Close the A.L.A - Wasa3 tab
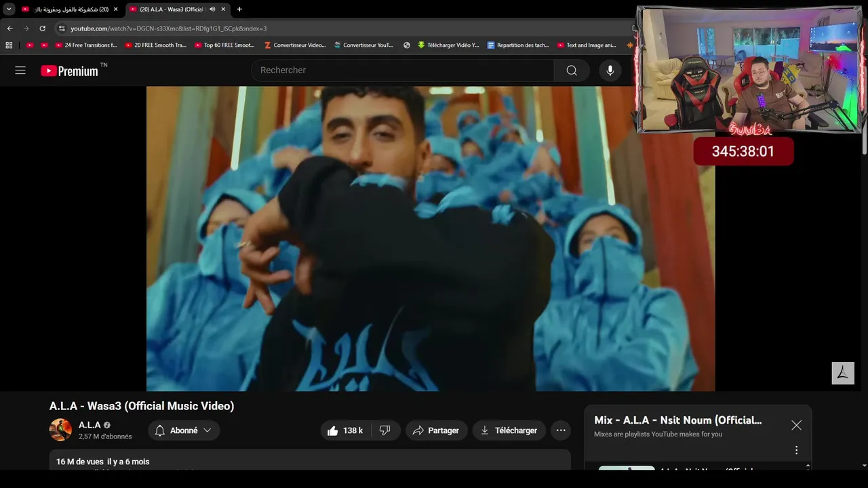The width and height of the screenshot is (868, 488). [223, 9]
